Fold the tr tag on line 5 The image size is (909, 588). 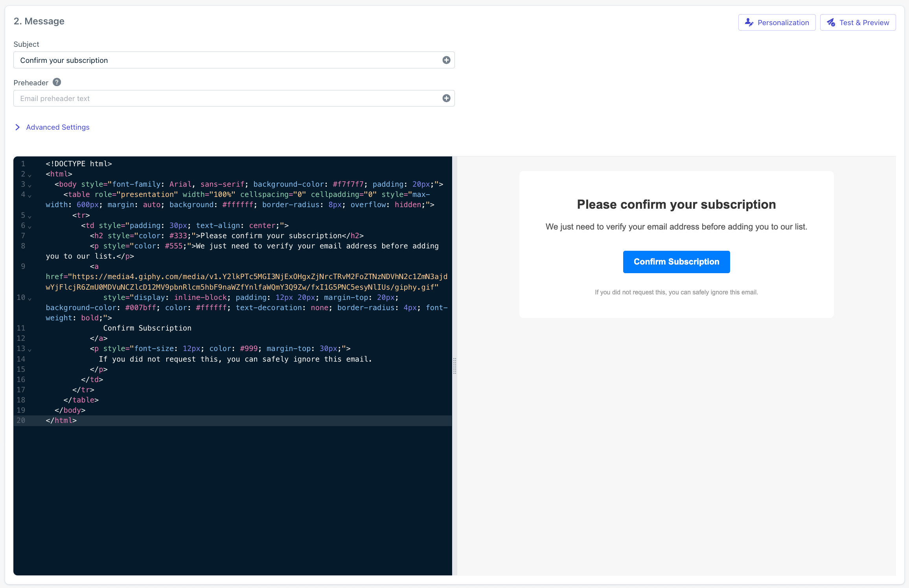coord(30,216)
